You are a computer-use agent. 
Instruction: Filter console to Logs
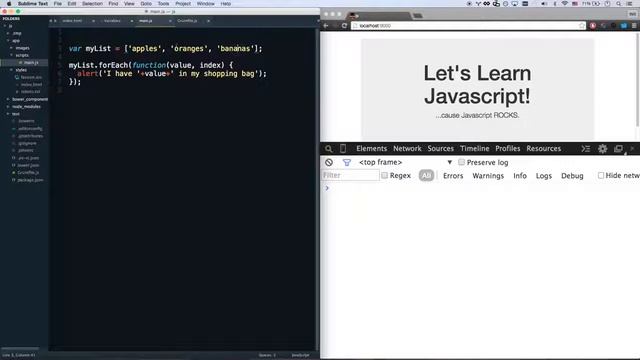pos(544,176)
